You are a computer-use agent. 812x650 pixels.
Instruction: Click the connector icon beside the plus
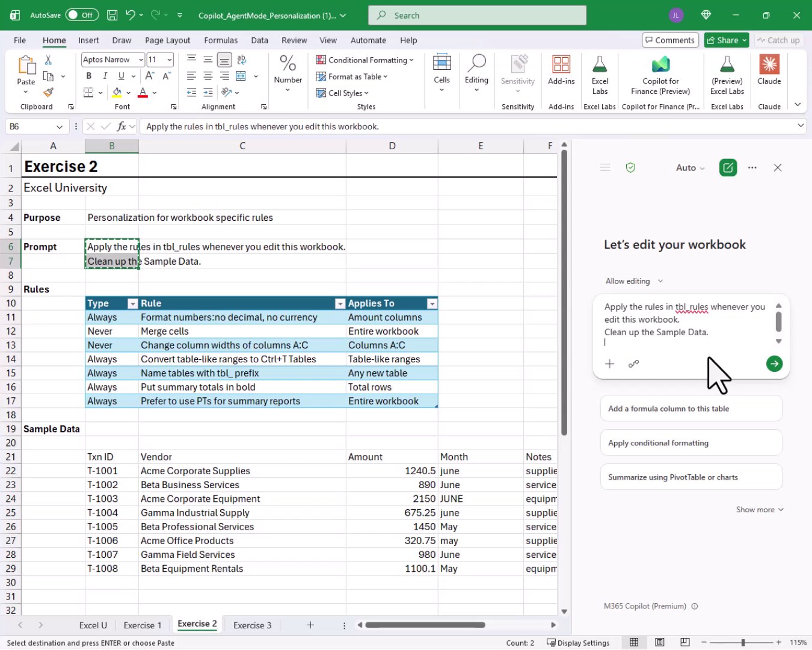[633, 364]
